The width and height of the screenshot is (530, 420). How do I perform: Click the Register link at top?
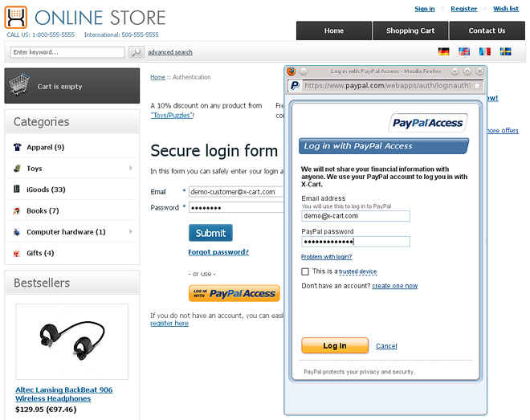[464, 9]
